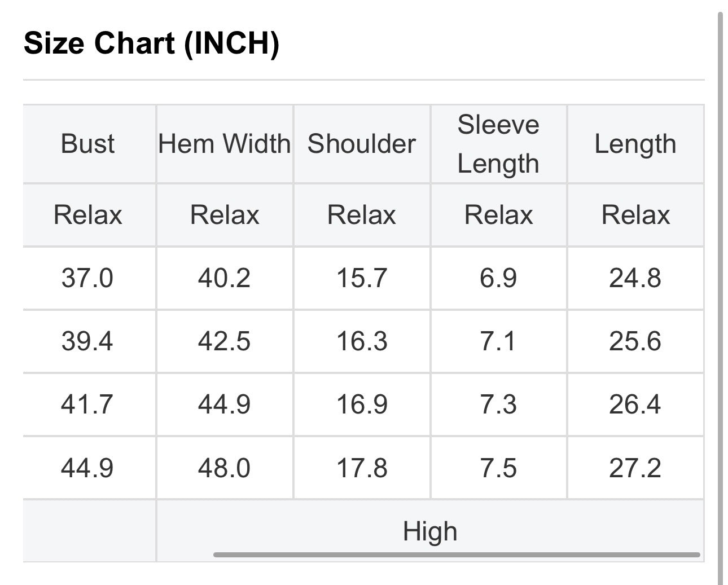Click the Size Chart (INCH) heading
The image size is (728, 585).
(151, 43)
